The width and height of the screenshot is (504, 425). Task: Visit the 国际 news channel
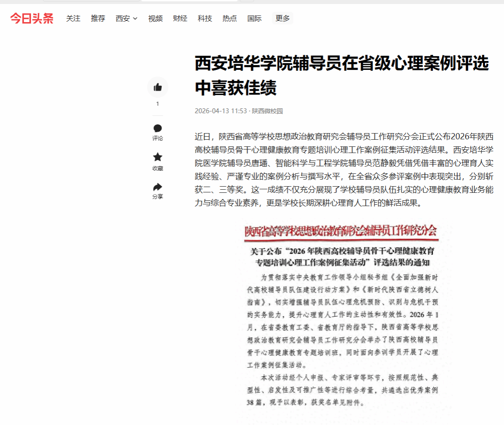click(x=254, y=18)
